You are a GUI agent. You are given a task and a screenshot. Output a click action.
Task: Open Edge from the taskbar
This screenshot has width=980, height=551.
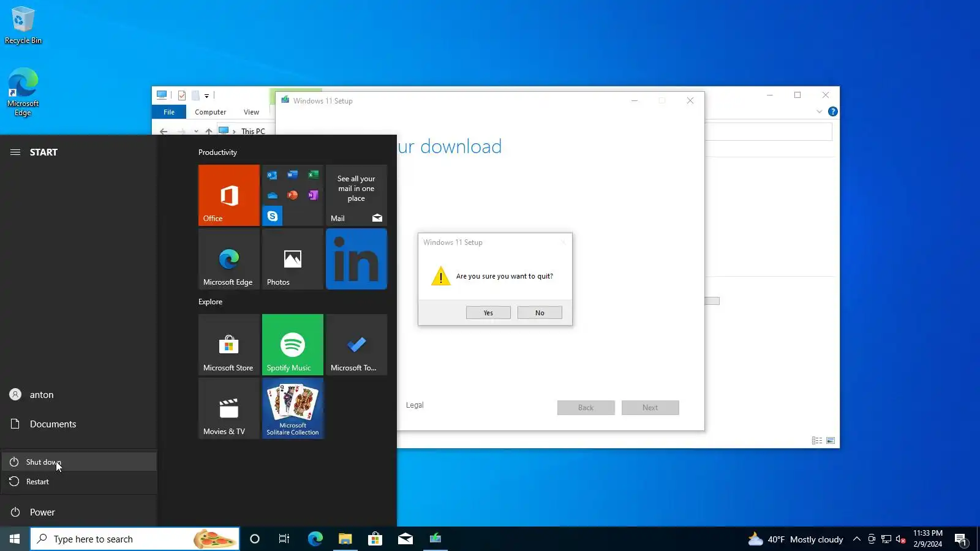(x=315, y=539)
